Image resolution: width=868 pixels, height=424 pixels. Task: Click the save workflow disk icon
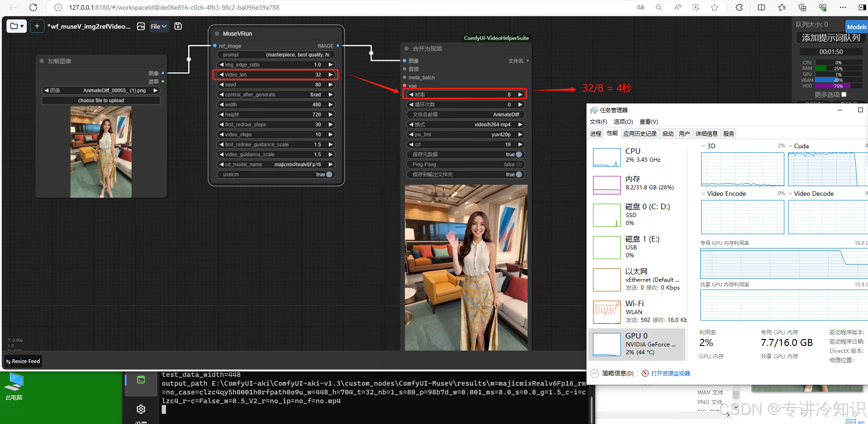(178, 26)
